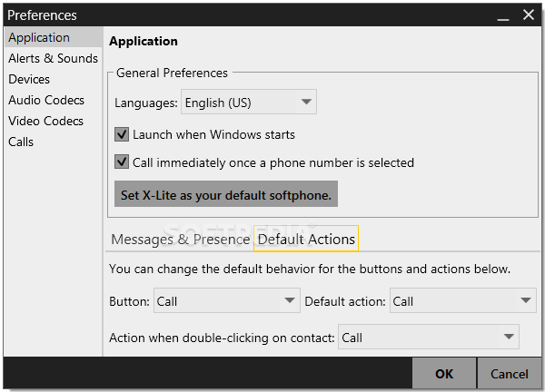
Task: Cancel the Preferences dialog
Action: pos(509,374)
